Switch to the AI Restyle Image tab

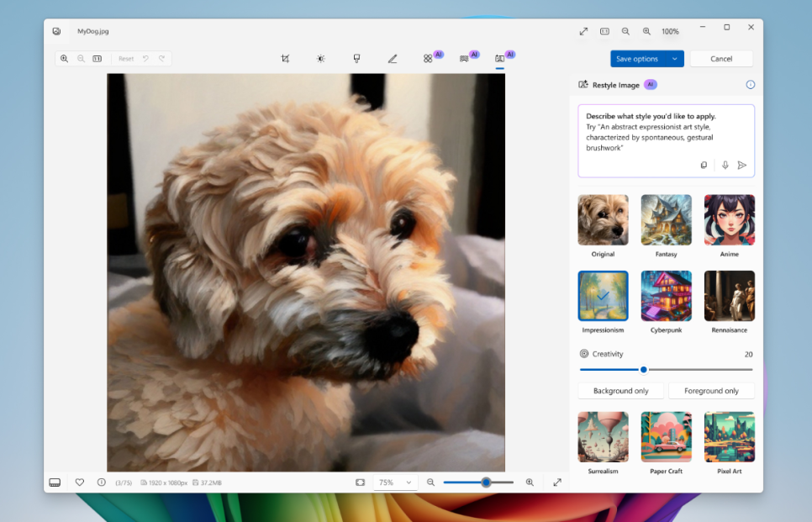[500, 59]
